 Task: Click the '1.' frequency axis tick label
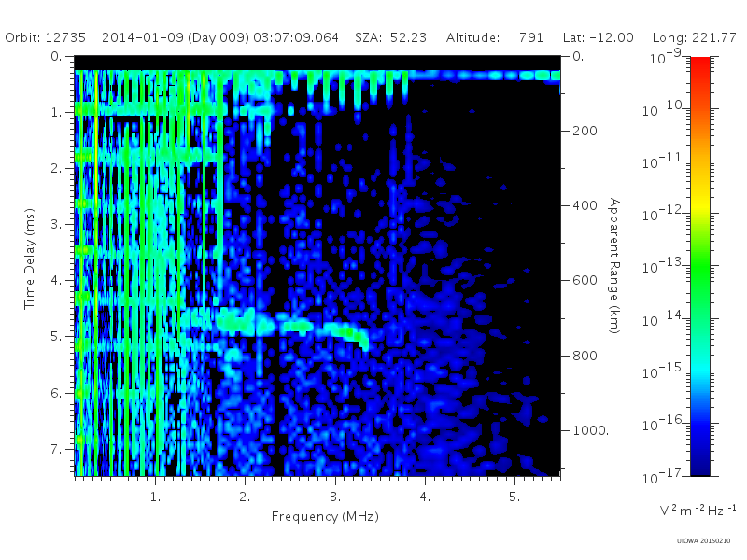coord(155,497)
